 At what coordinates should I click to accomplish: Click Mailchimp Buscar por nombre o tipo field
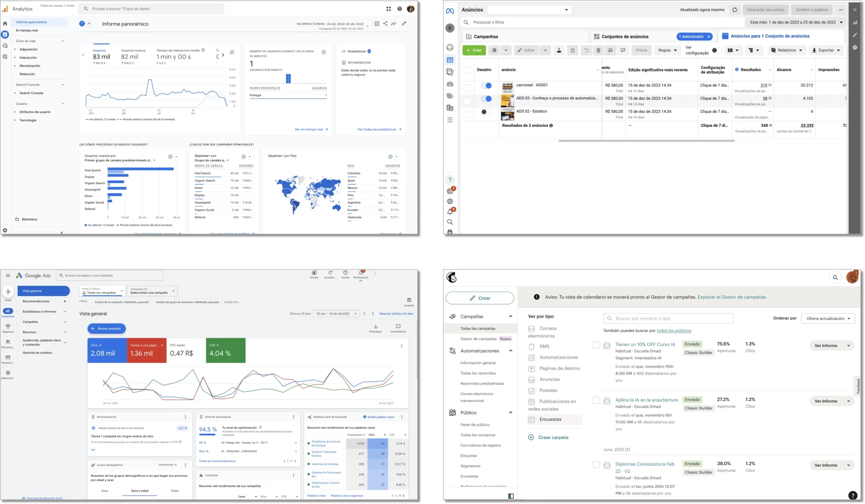click(x=668, y=319)
